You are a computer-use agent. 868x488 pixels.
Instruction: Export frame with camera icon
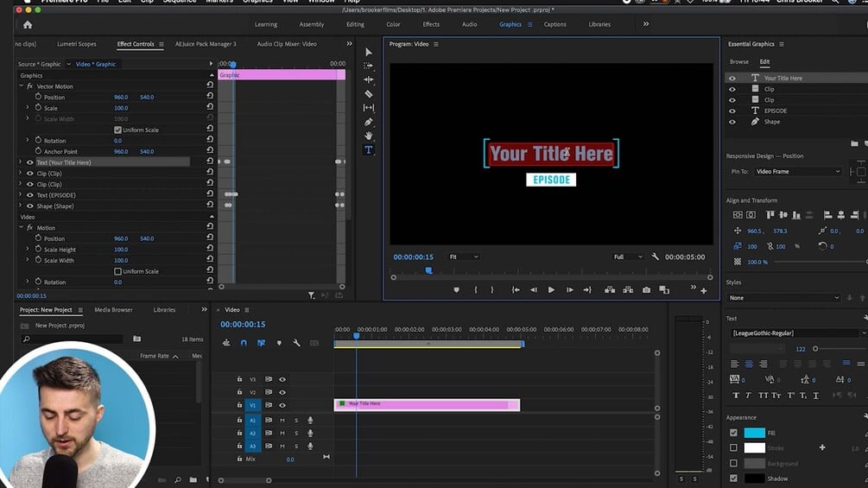[646, 290]
